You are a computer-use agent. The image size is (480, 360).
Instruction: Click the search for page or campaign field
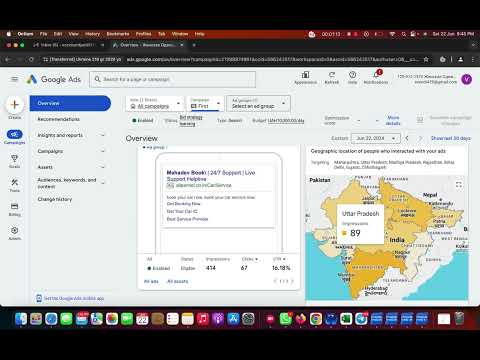(x=173, y=79)
